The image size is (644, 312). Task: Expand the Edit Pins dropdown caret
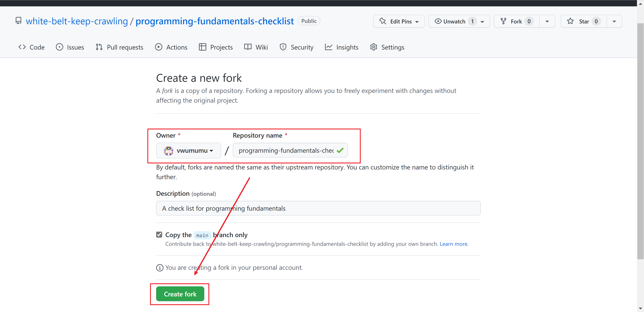[x=417, y=22]
